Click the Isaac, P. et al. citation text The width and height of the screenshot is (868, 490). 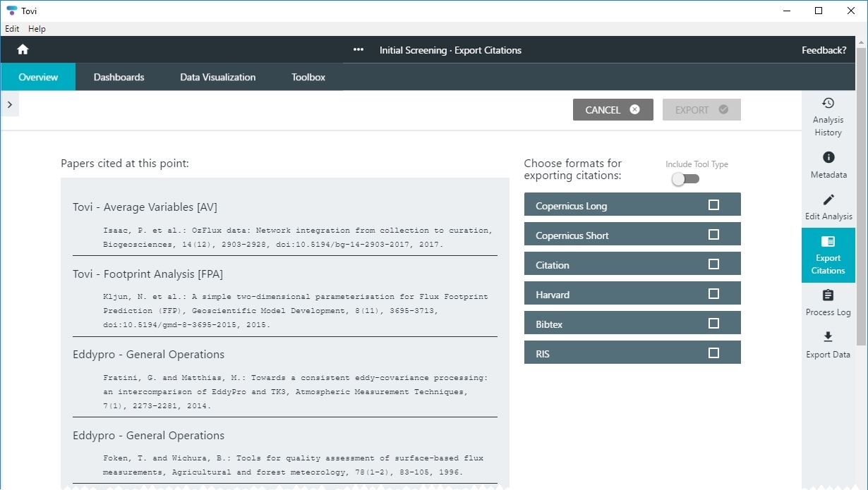[298, 237]
